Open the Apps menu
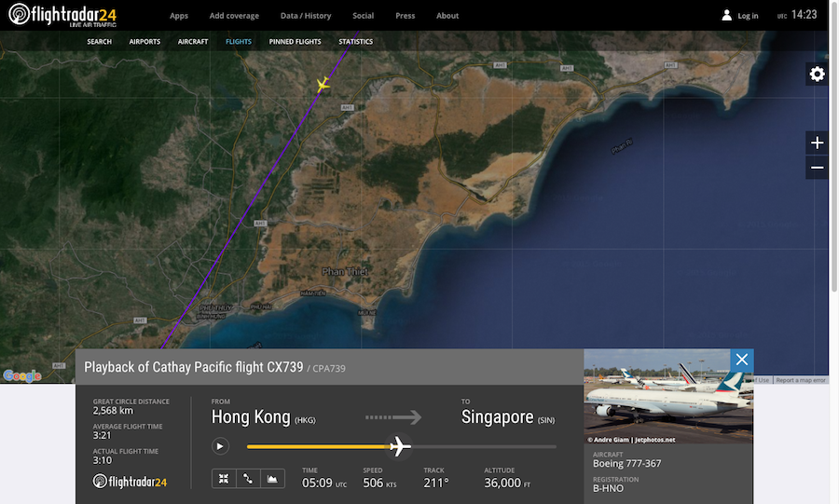 [179, 16]
